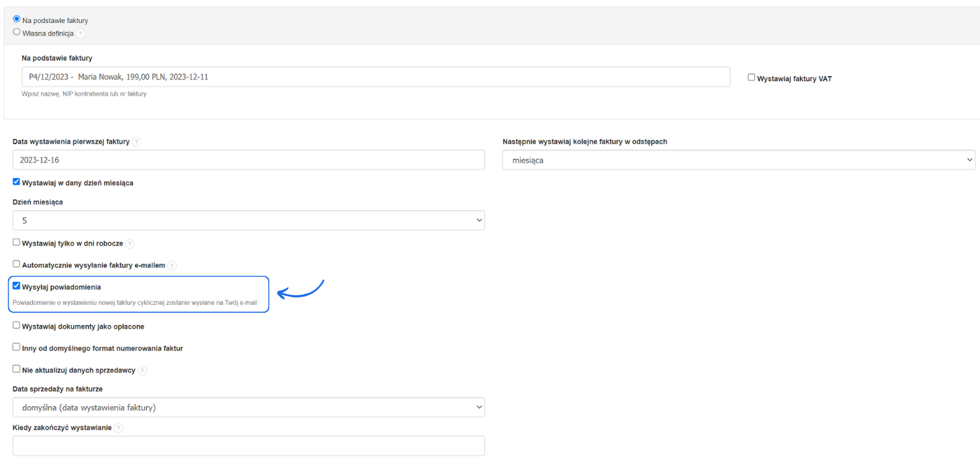Screen dimensions: 980x463
Task: Tick Wystawiaj dokumenty jako opłacone
Action: click(x=17, y=325)
